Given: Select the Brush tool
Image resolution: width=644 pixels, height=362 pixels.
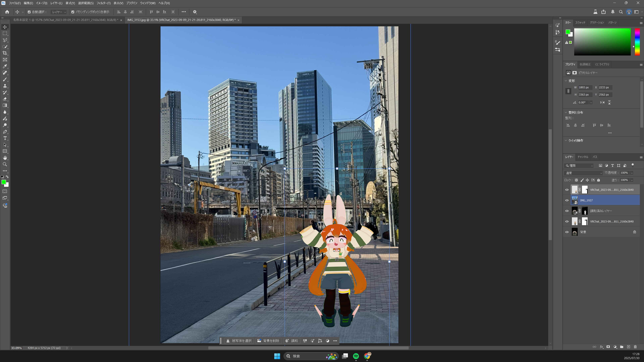Looking at the screenshot, I should click(x=5, y=79).
